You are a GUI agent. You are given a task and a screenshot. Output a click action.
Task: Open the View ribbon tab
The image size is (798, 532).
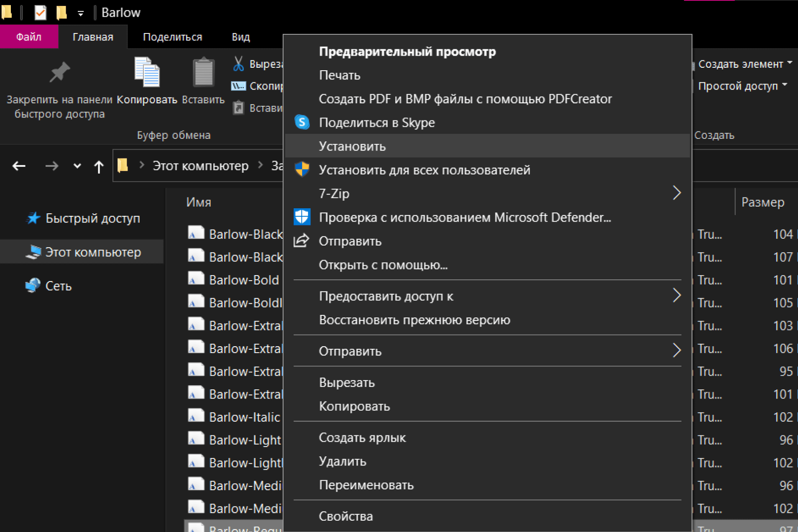240,37
